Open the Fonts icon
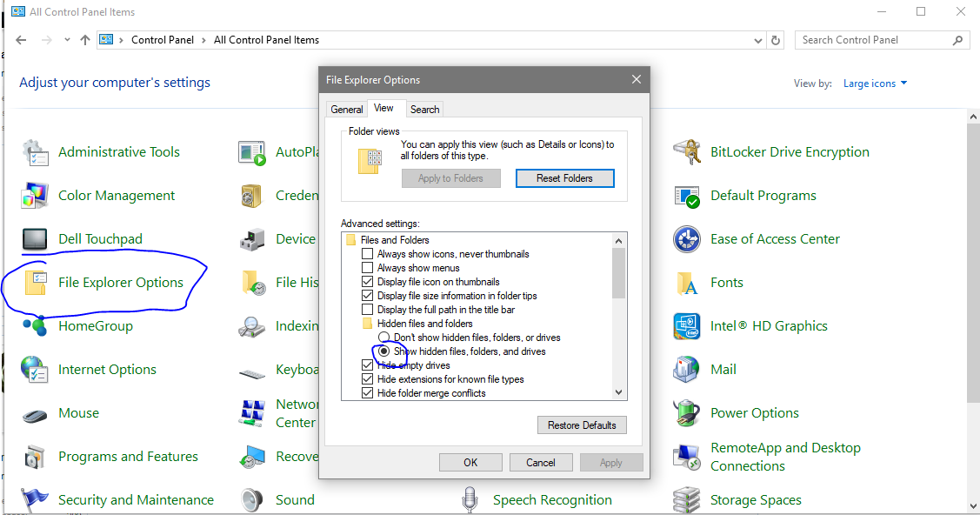The height and width of the screenshot is (515, 980). 687,283
